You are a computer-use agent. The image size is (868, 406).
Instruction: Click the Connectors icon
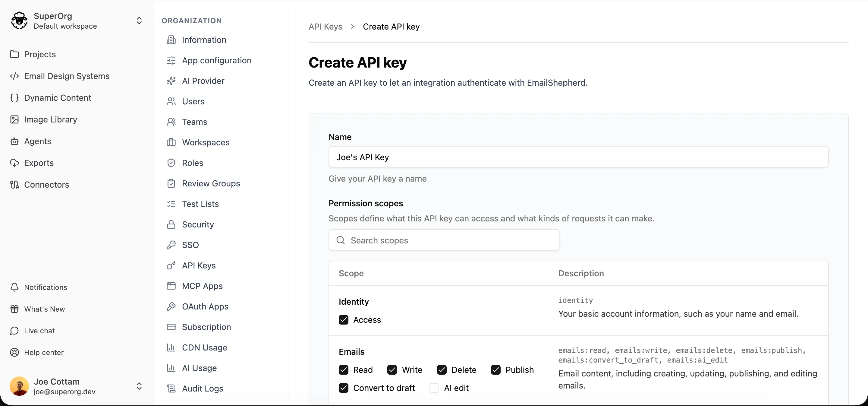(x=14, y=185)
